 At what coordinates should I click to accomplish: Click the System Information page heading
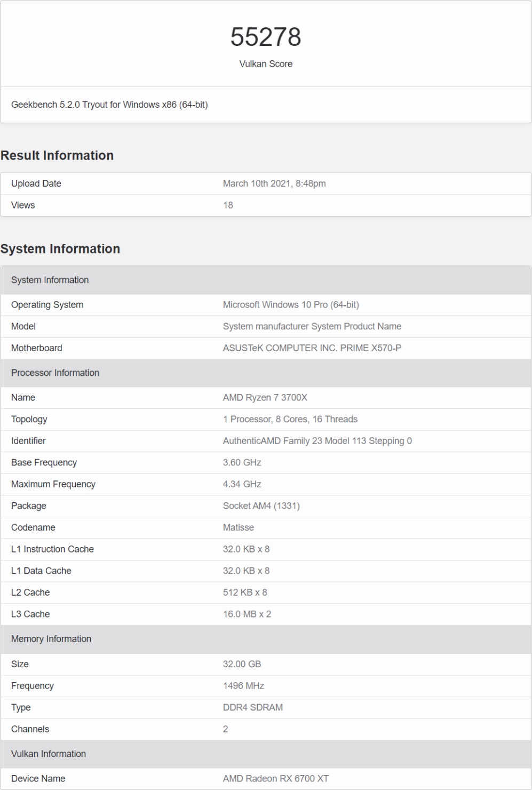[x=60, y=249]
